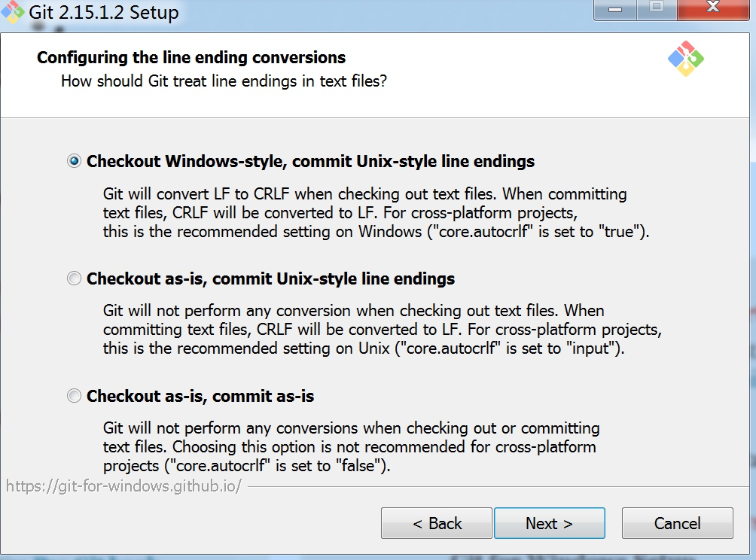Screen dimensions: 756x560
Task: Click the 'Checkout Windows-style, commit Unix-style line endings' label
Action: click(310, 161)
